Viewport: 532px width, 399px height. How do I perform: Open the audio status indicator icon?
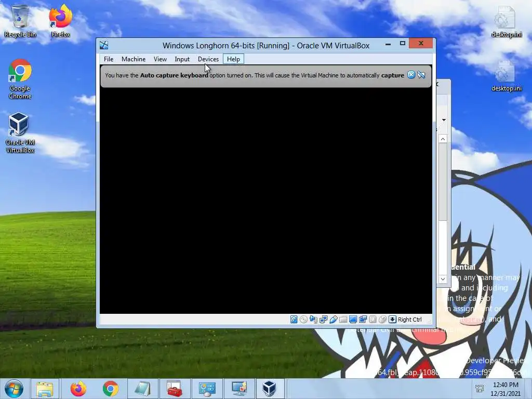pyautogui.click(x=313, y=320)
